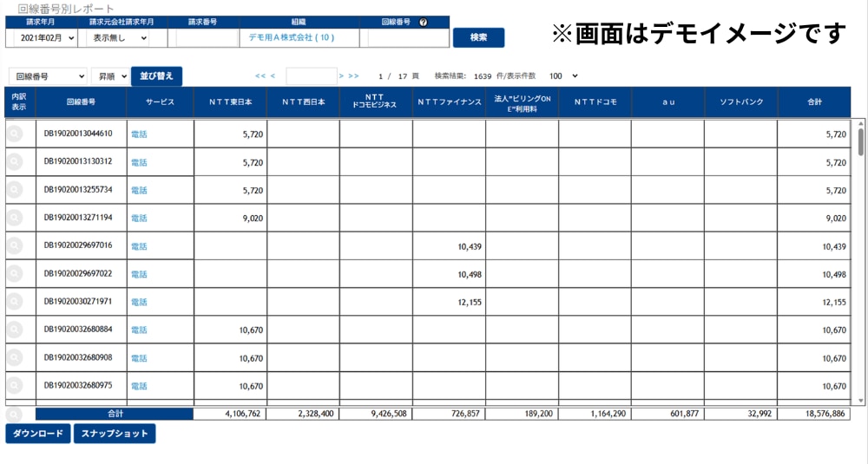Viewport: 868px width, 464px height.
Task: Click line number DB19020029697016 cell
Action: coord(82,245)
